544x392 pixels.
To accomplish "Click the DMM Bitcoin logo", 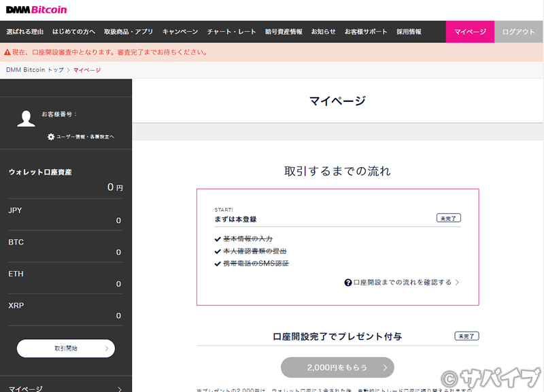I will pyautogui.click(x=37, y=10).
